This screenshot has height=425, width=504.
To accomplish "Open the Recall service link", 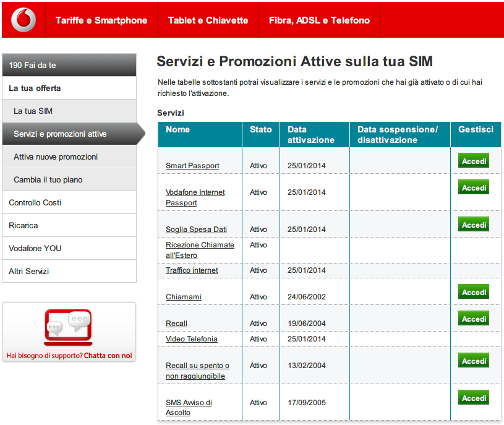I will [176, 324].
